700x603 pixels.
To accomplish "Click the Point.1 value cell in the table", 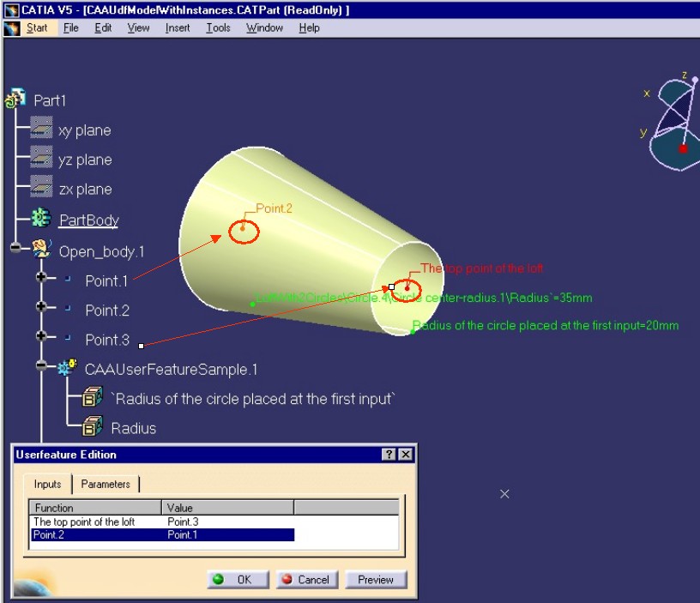I will click(182, 534).
